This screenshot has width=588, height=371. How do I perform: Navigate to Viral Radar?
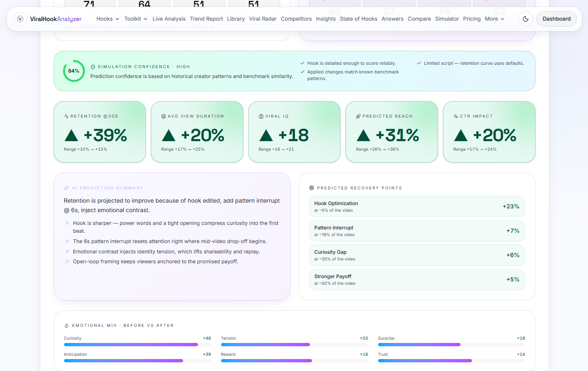pos(263,19)
